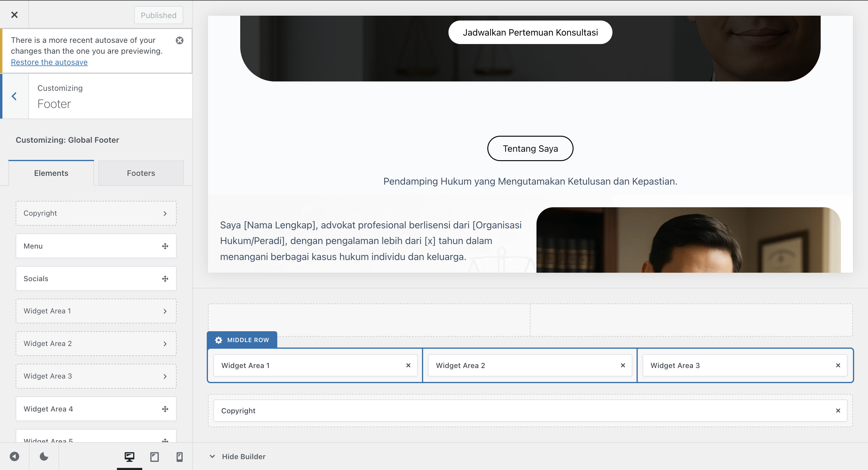868x470 pixels.
Task: Switch preview to mobile view
Action: pos(179,457)
